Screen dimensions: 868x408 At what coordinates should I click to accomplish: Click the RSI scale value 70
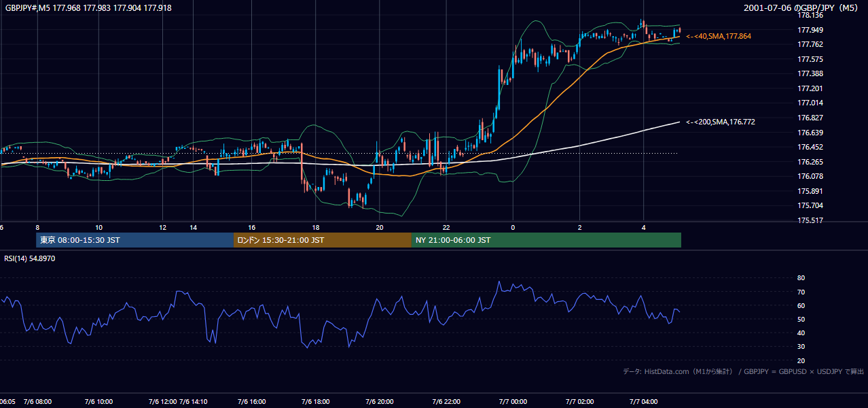point(801,292)
